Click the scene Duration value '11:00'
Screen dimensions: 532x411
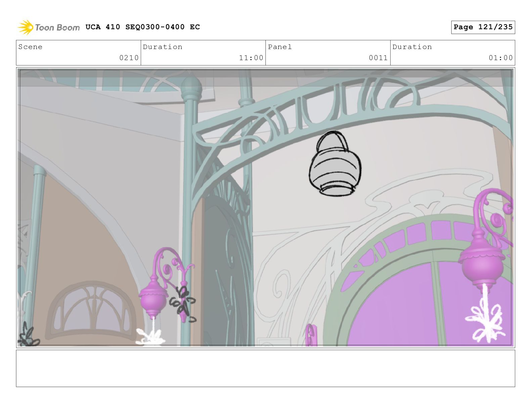[251, 58]
